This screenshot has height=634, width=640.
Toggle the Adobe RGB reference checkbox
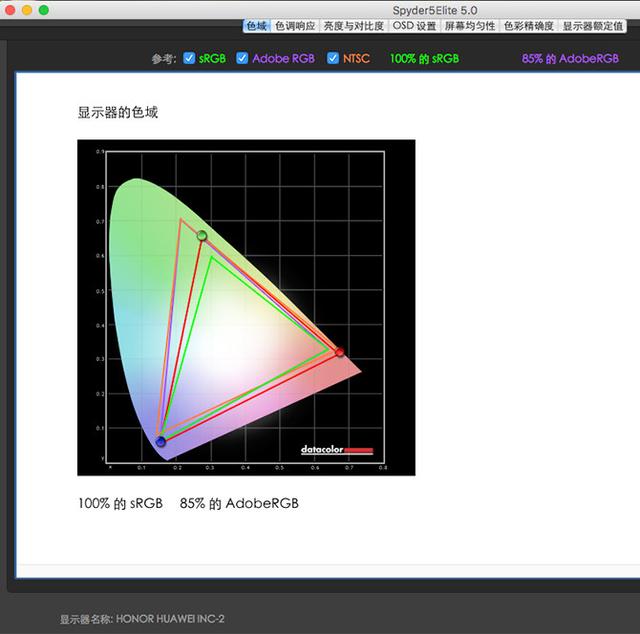point(242,58)
